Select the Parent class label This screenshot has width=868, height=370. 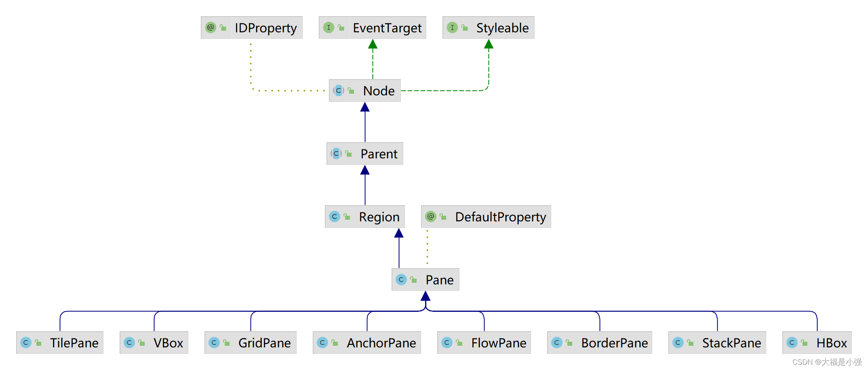pyautogui.click(x=379, y=154)
